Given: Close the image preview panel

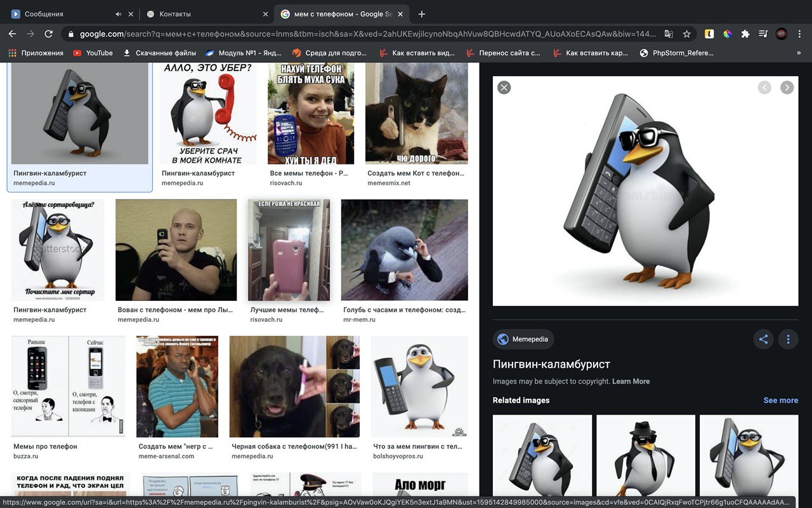Looking at the screenshot, I should 504,88.
